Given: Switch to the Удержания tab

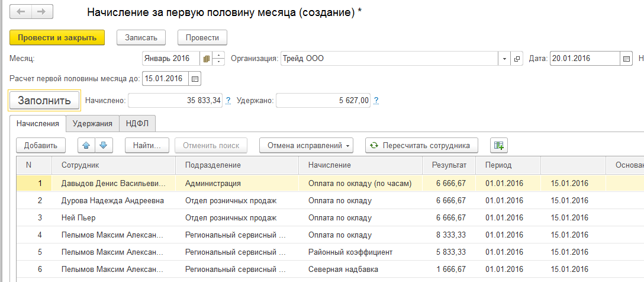Looking at the screenshot, I should point(92,123).
